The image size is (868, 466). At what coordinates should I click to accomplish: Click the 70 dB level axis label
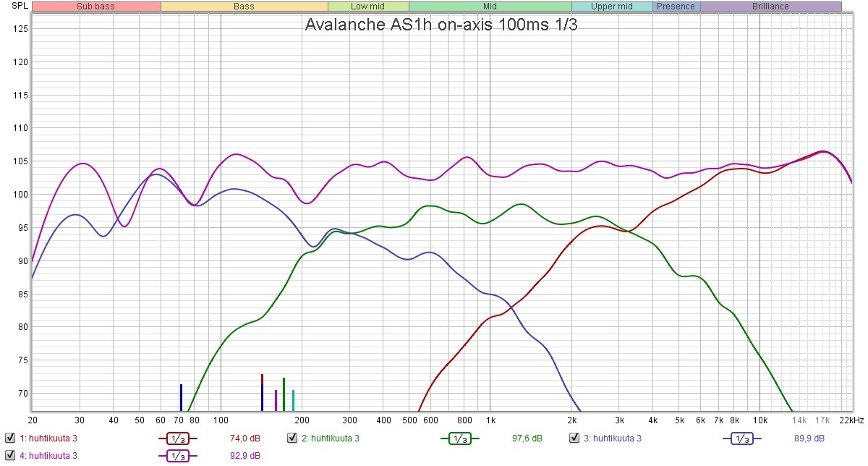pos(22,393)
